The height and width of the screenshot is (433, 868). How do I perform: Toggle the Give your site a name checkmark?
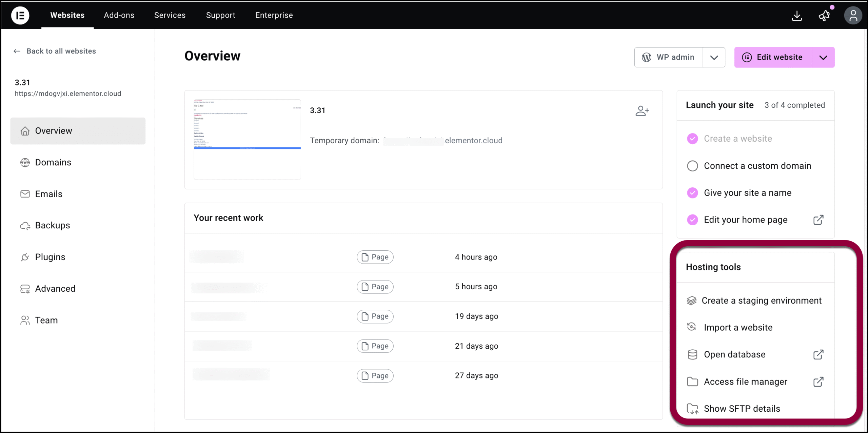tap(692, 193)
